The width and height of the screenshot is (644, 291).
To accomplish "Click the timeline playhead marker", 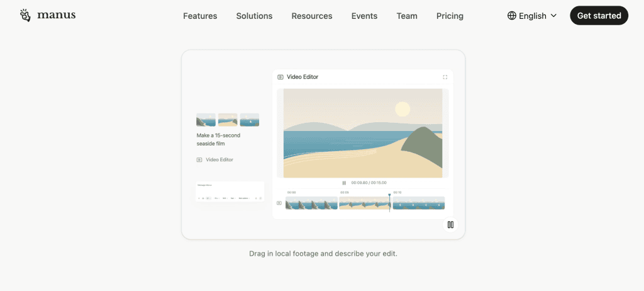I will [x=389, y=195].
